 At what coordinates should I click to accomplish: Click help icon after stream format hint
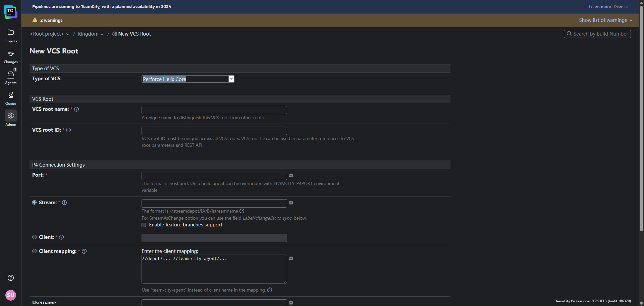242,211
